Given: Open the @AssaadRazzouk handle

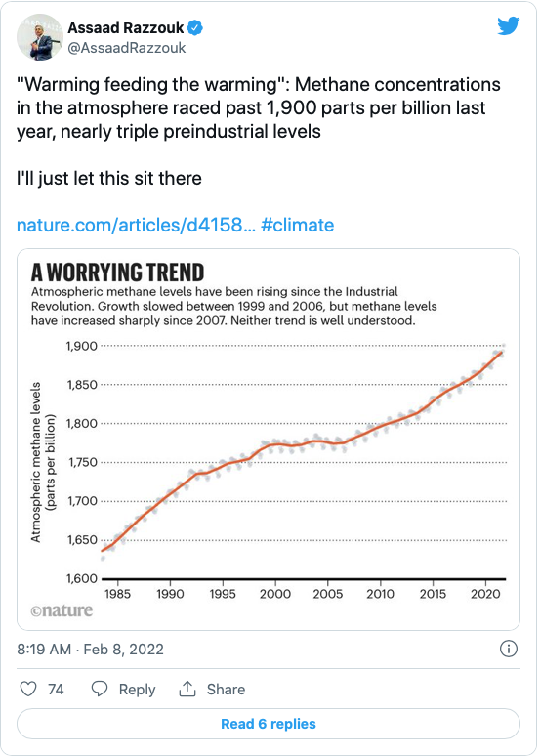Looking at the screenshot, I should pos(127,48).
